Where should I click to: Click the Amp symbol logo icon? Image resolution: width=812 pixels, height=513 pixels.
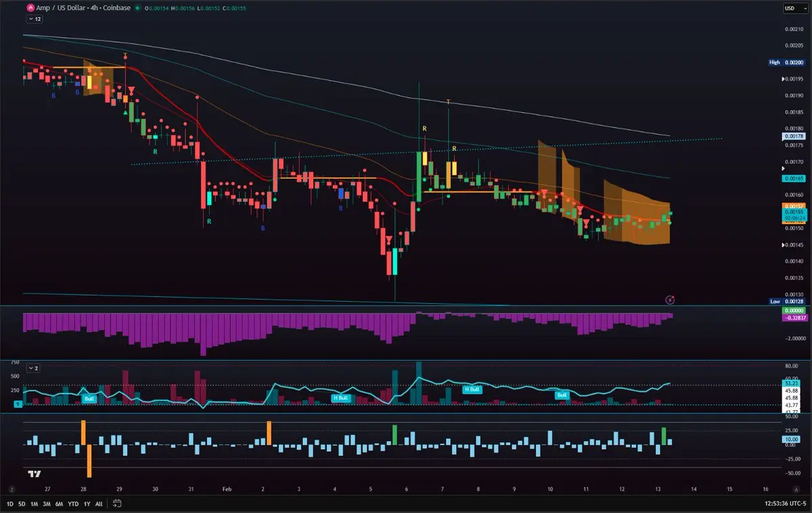(30, 8)
